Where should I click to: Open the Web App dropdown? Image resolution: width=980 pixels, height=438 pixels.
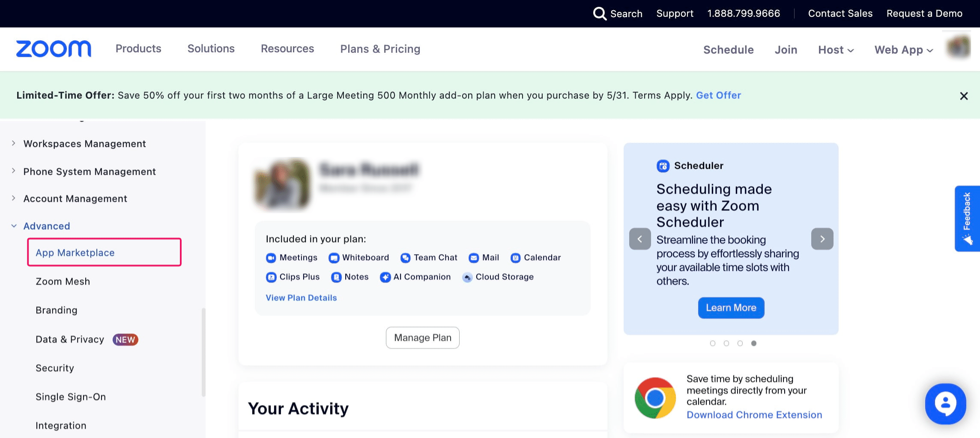903,50
